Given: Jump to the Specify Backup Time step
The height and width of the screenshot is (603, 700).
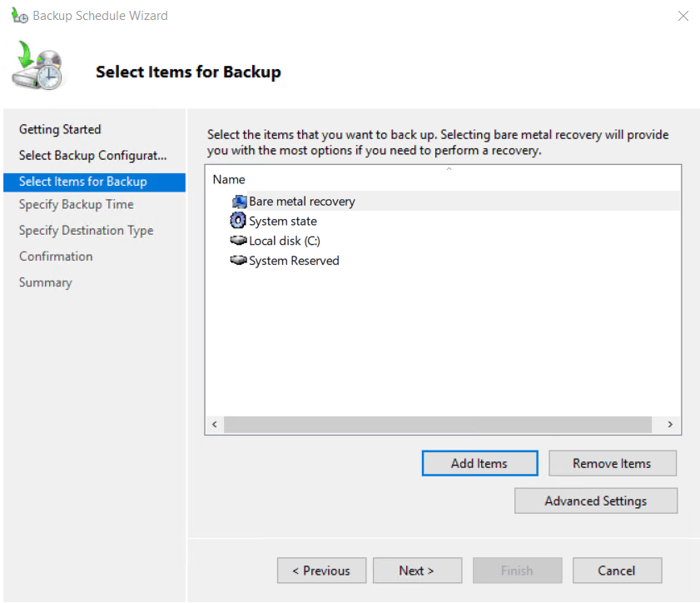Looking at the screenshot, I should pos(76,204).
